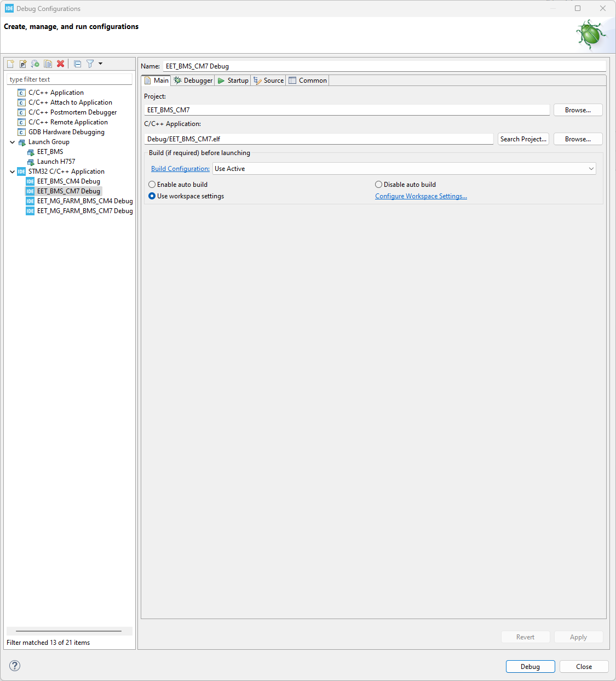Click the Launch H757 item icon

click(x=31, y=162)
